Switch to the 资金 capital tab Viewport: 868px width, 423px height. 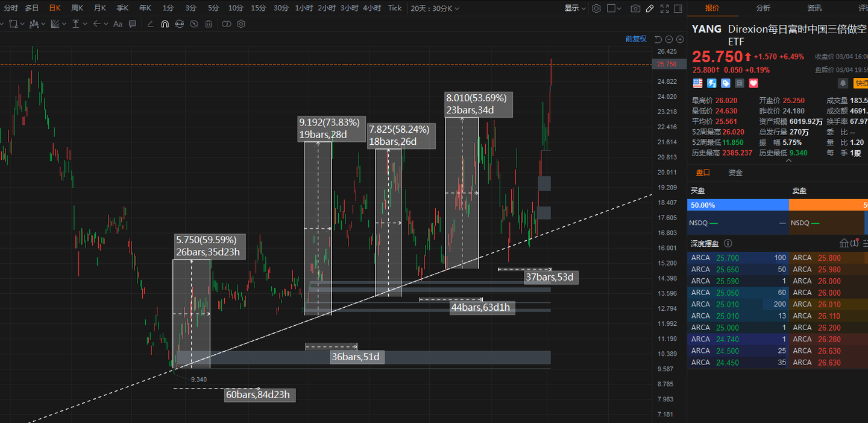[735, 173]
